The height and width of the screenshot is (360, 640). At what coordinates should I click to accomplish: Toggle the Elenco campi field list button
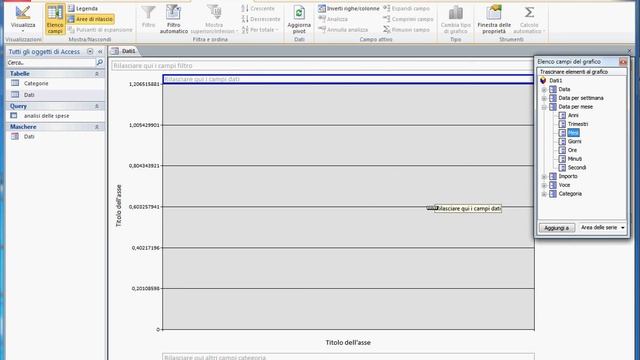coord(55,19)
